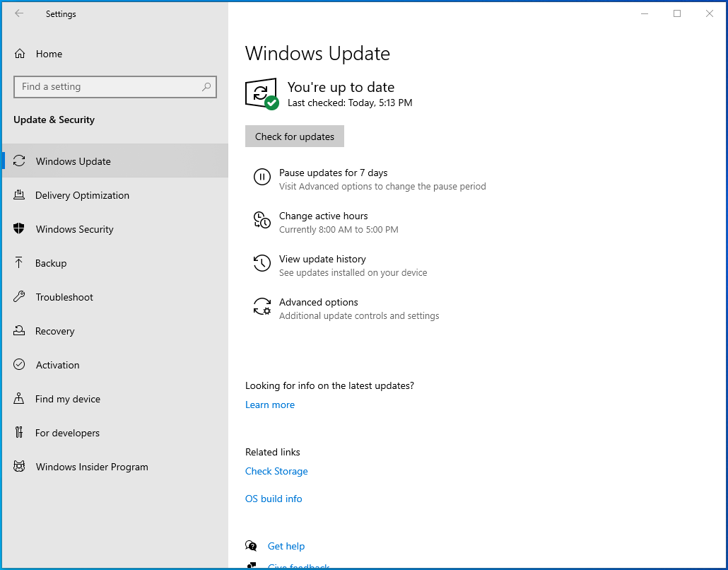Select Windows Insider Program in sidebar
728x570 pixels.
pos(92,467)
